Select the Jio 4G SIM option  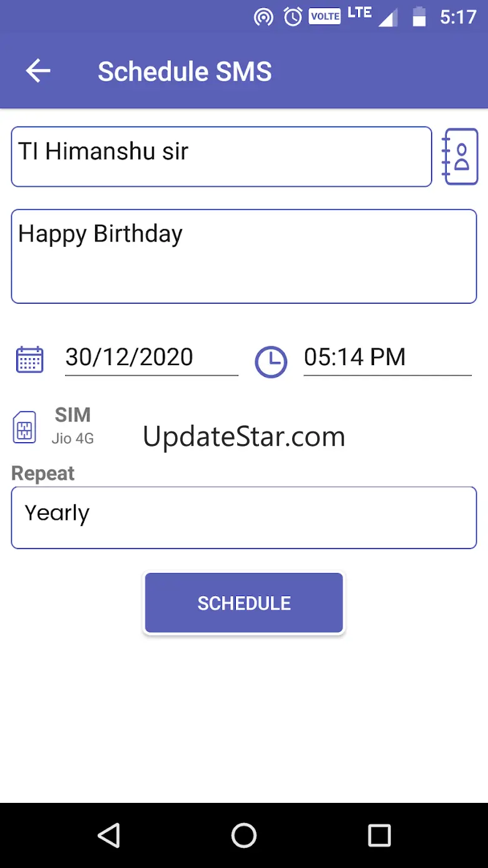(73, 438)
